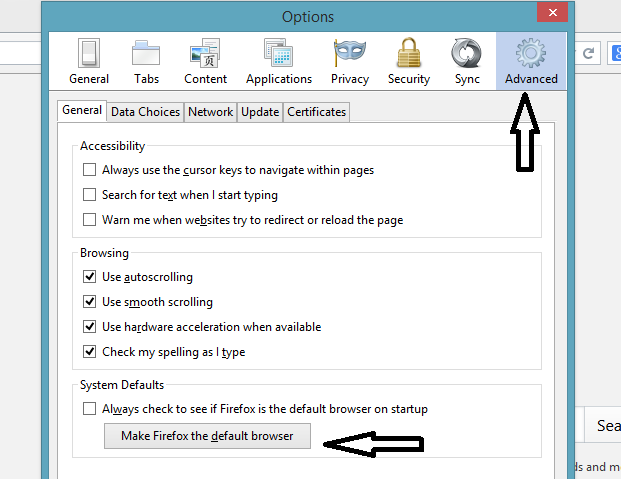Click the browser reload icon behind dialog
621x479 pixels.
(x=589, y=53)
